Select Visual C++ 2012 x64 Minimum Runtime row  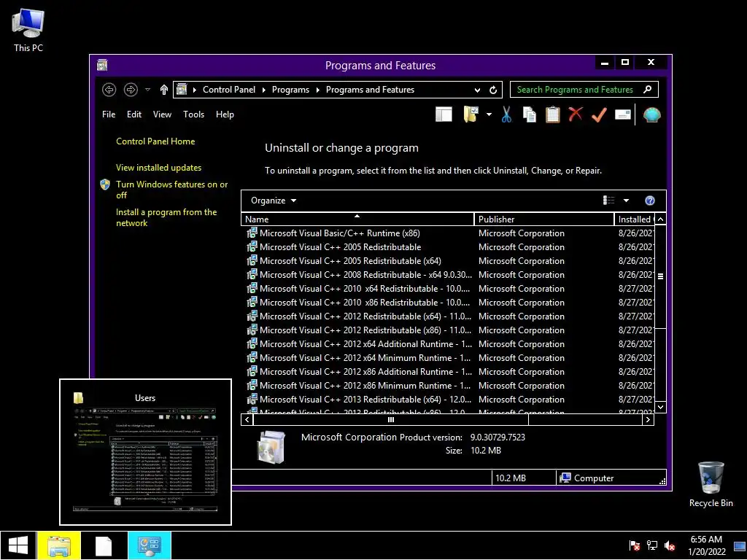coord(449,357)
